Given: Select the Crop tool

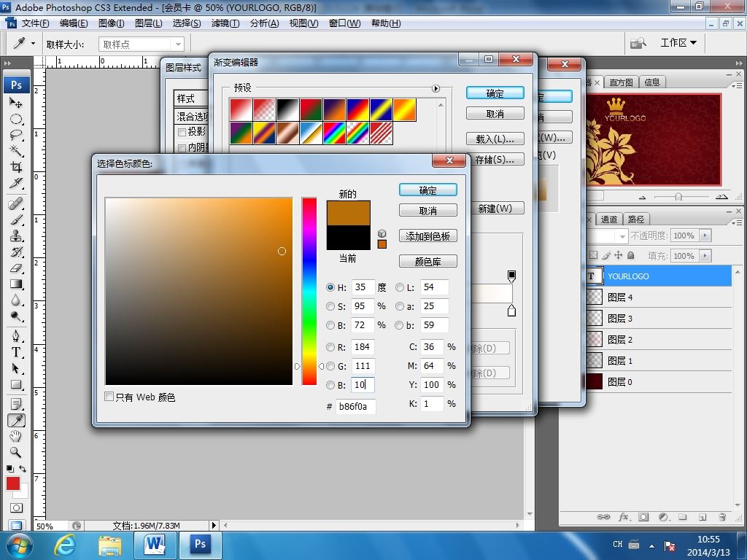Looking at the screenshot, I should click(16, 167).
